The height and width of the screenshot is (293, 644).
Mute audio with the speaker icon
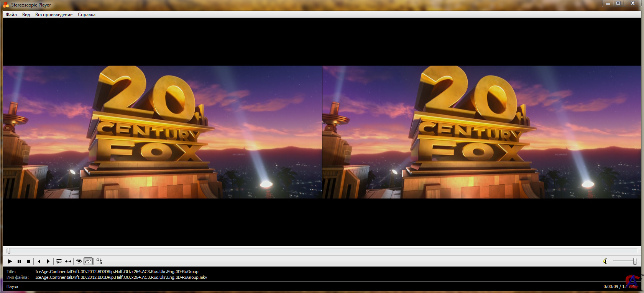click(605, 261)
